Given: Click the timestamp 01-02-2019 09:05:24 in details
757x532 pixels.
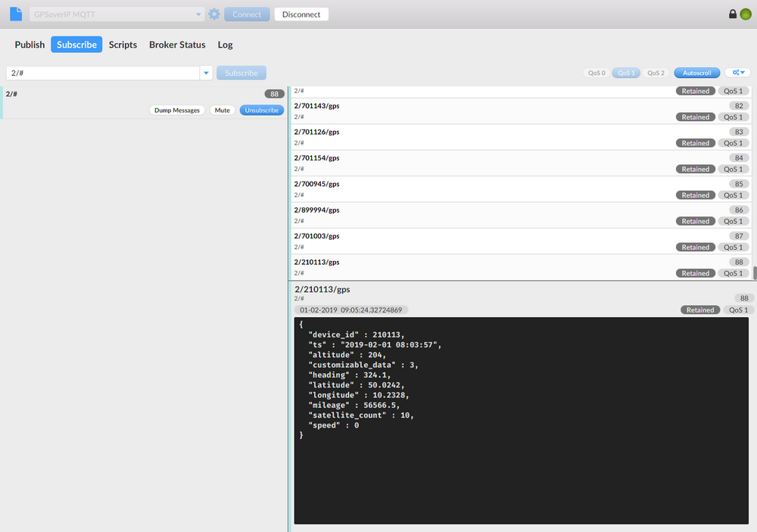Looking at the screenshot, I should coord(351,310).
